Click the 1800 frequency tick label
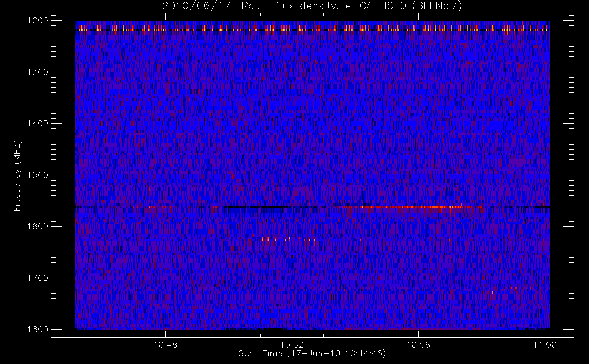Viewport: 589px width, 364px height. (38, 329)
